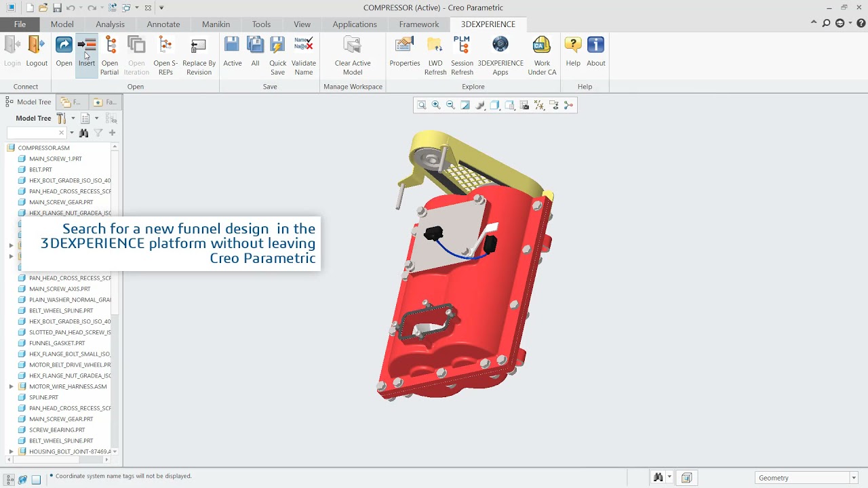
Task: Switch to the Annotate ribbon tab
Action: [x=163, y=24]
